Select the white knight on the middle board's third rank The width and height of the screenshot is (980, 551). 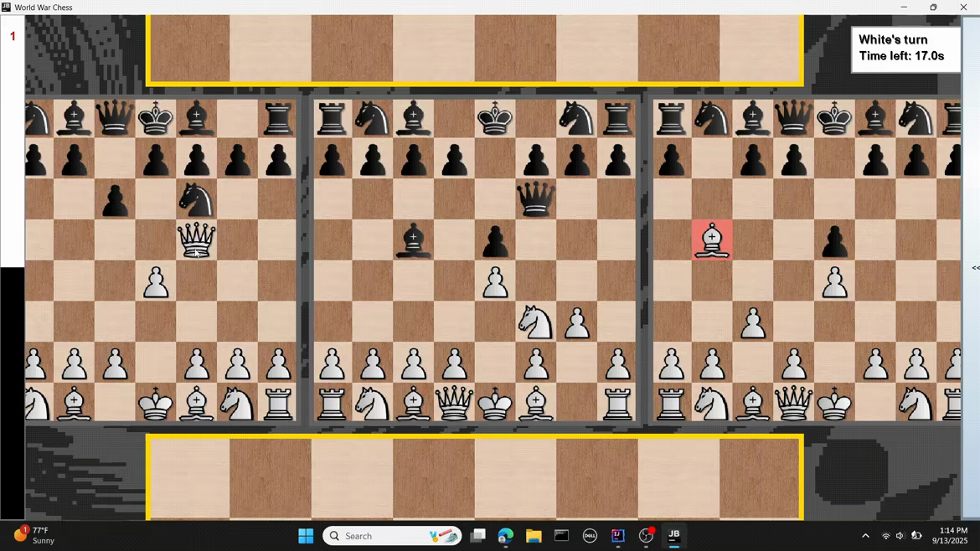click(x=535, y=322)
